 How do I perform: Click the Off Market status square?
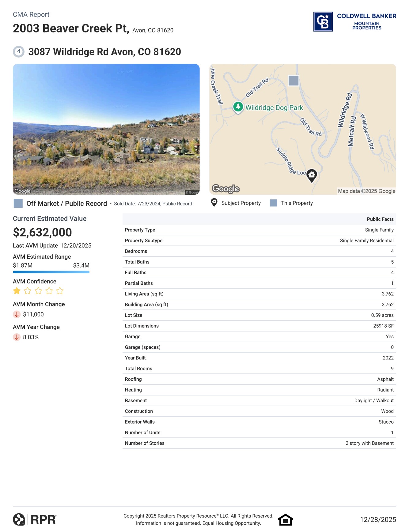click(18, 204)
